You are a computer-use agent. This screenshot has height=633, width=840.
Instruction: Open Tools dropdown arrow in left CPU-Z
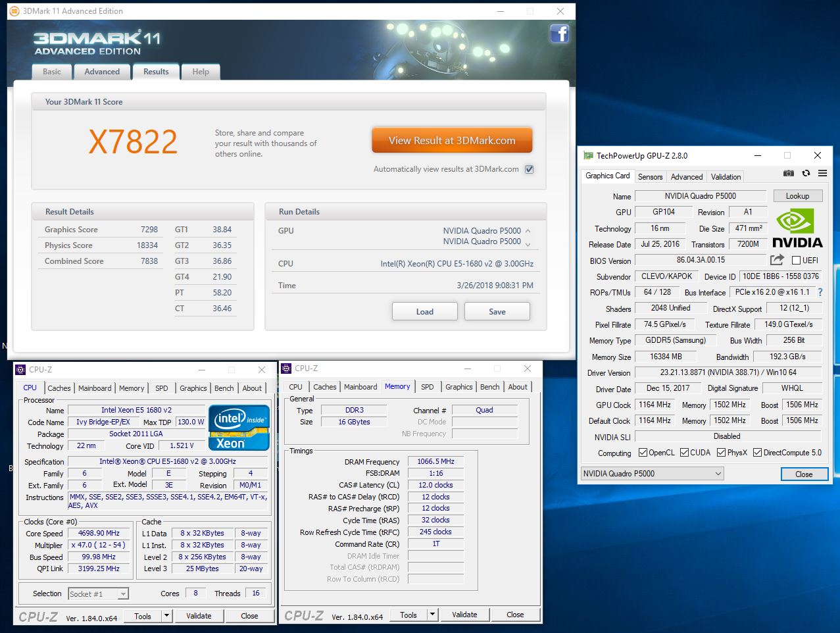pos(167,617)
